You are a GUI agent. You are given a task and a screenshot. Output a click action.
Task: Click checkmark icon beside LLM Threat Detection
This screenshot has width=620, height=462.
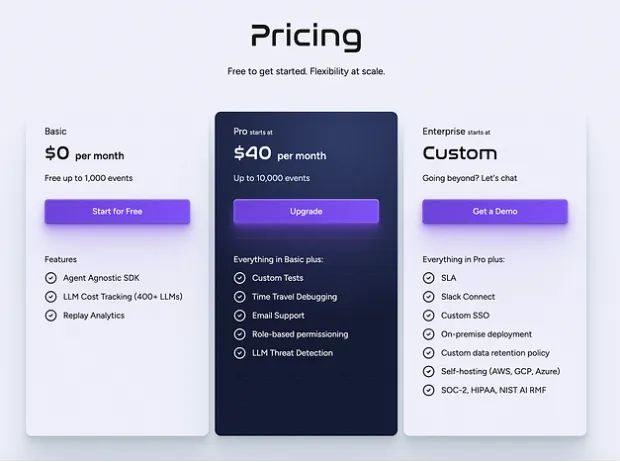(239, 353)
